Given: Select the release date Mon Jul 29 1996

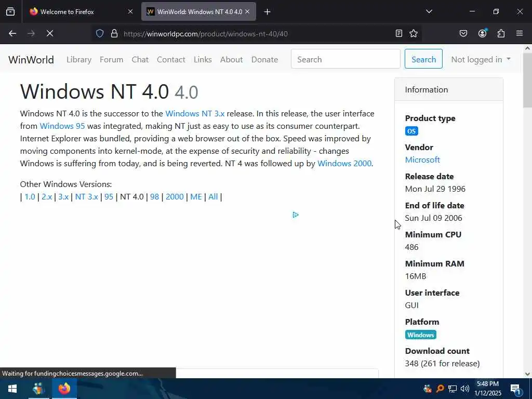Looking at the screenshot, I should coord(435,189).
